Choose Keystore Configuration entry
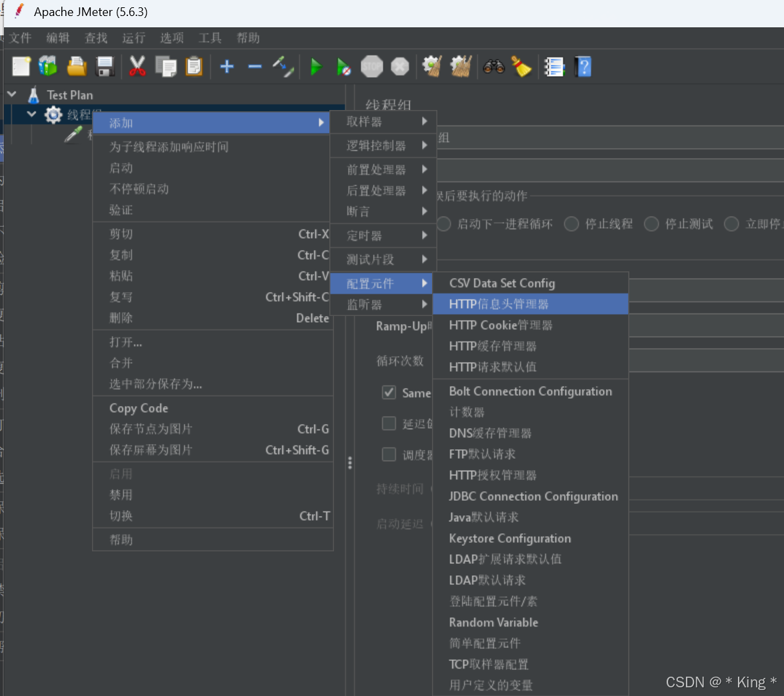 pos(531,538)
